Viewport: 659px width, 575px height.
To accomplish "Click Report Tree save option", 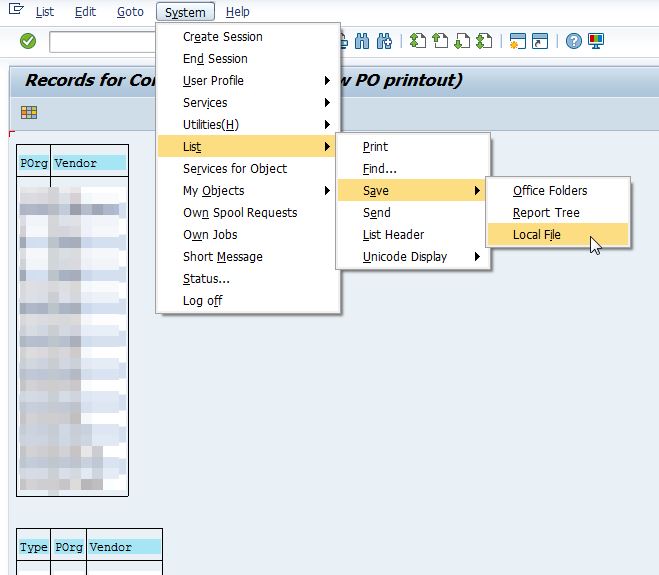I will click(546, 213).
